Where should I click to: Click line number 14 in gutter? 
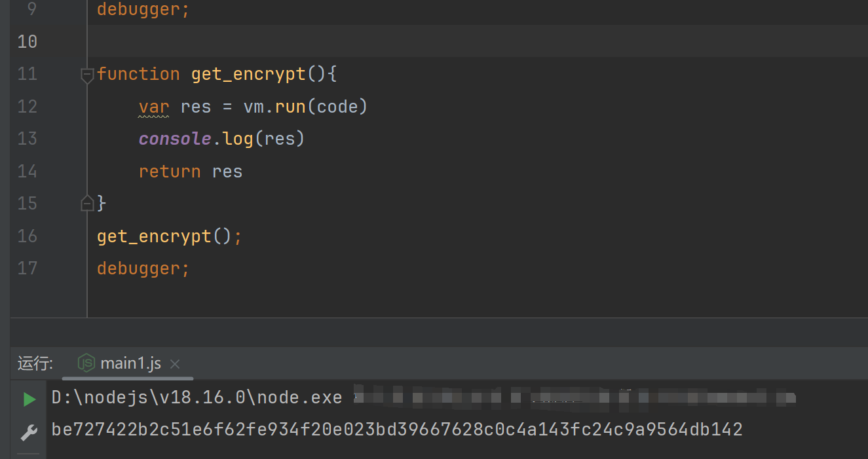click(x=28, y=171)
